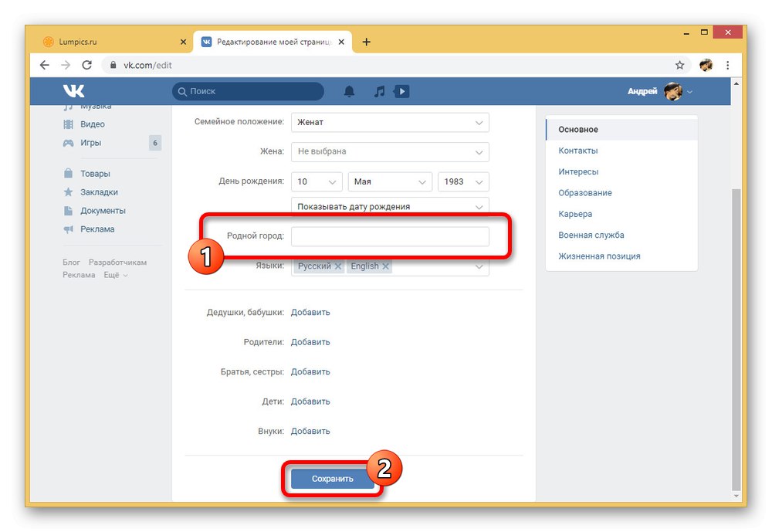Open Семейное положение dropdown
The width and height of the screenshot is (772, 532).
tap(390, 123)
